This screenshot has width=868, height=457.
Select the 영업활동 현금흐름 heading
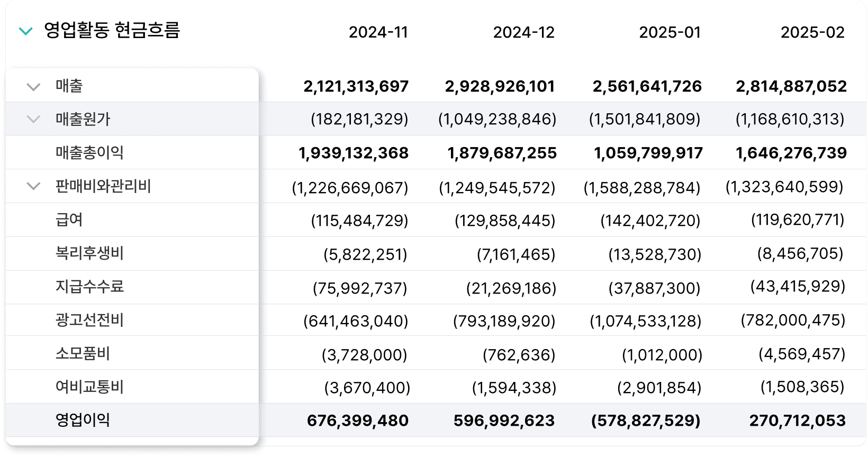[x=112, y=30]
